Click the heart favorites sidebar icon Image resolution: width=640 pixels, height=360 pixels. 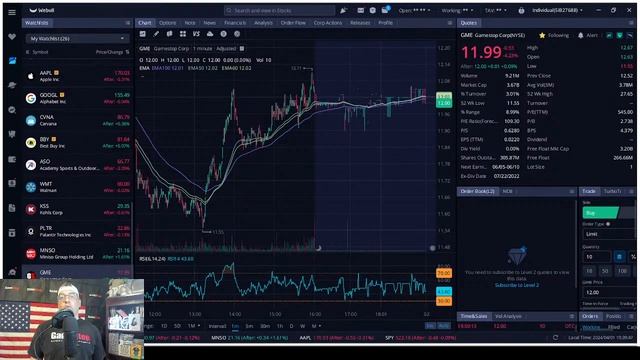pyautogui.click(x=12, y=37)
